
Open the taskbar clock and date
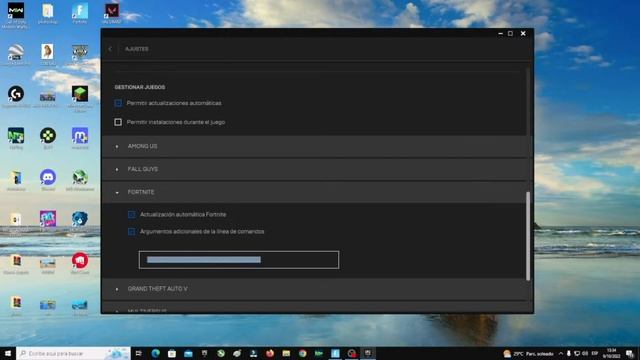611,353
